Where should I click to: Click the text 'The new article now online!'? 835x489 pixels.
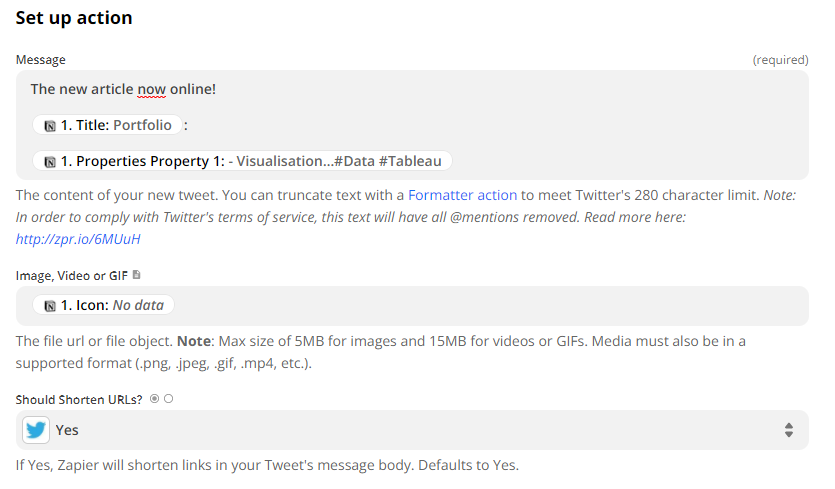click(x=123, y=89)
